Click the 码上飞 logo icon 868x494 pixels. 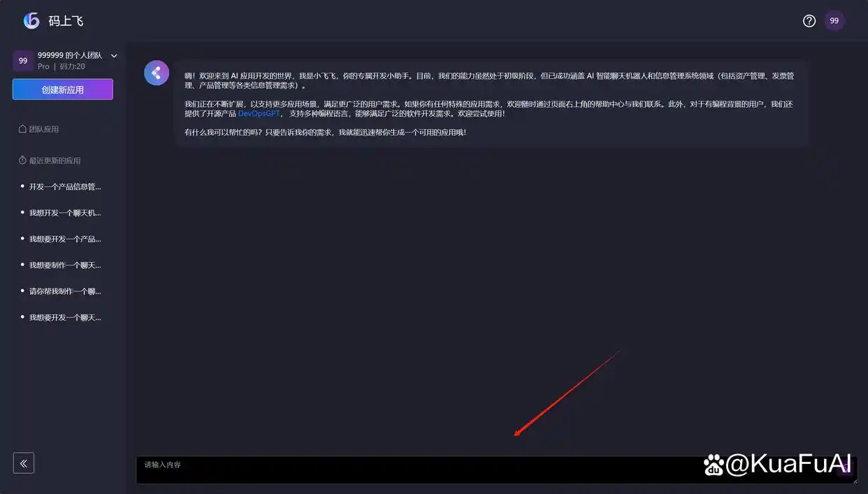31,20
